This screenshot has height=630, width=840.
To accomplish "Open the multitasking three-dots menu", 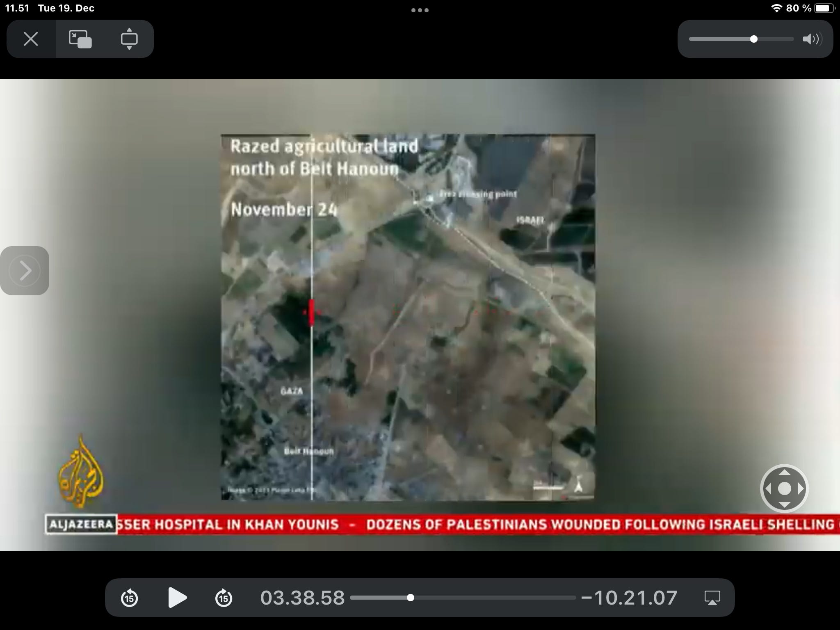I will click(x=420, y=10).
